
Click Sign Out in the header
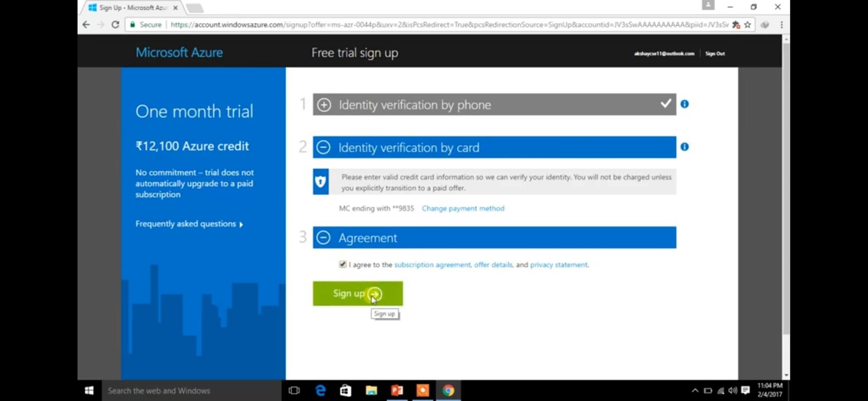715,53
